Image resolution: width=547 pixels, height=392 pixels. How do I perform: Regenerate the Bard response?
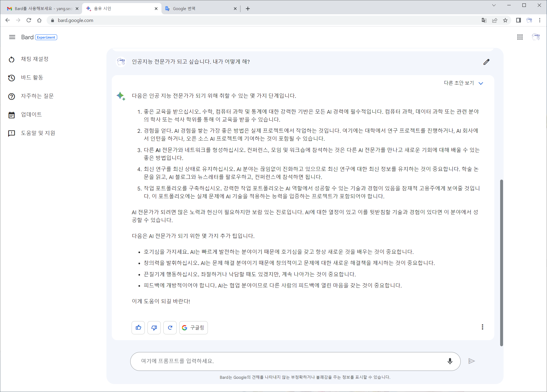(x=170, y=328)
